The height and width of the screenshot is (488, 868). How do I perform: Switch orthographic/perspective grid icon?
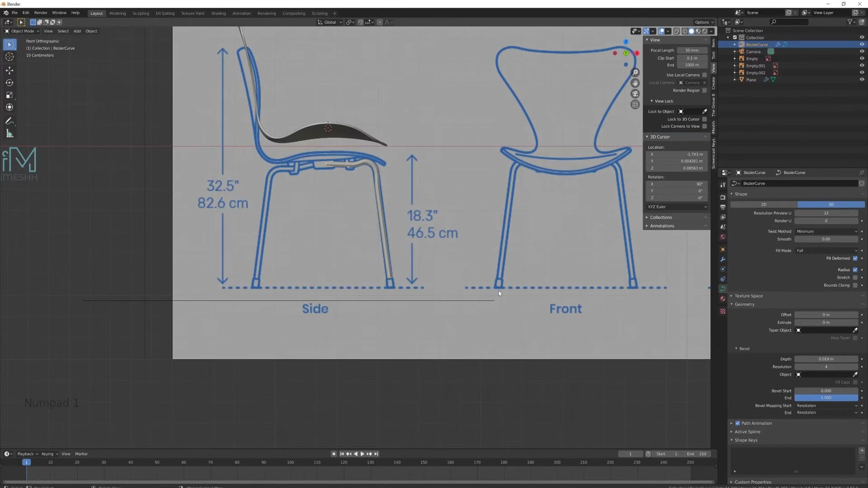635,105
